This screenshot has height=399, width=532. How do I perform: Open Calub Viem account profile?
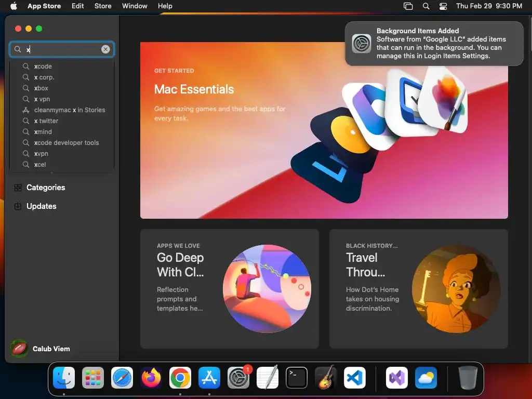(x=41, y=349)
